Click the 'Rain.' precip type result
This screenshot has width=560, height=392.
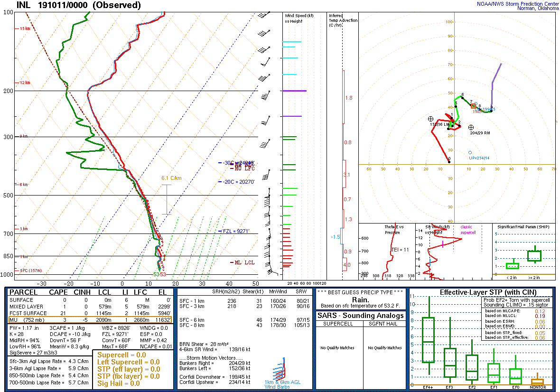(x=360, y=299)
